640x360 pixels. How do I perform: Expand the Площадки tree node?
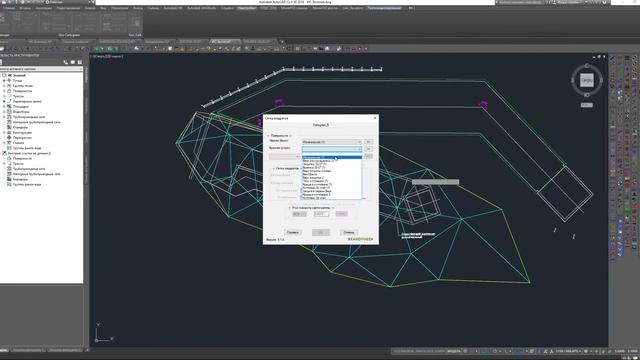pyautogui.click(x=4, y=106)
